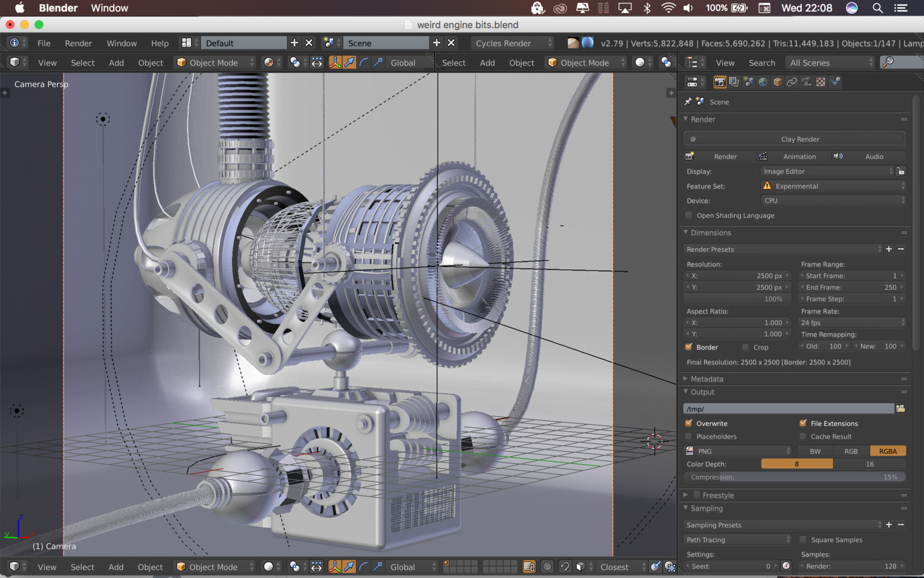Expand the Metadata panel

[707, 379]
